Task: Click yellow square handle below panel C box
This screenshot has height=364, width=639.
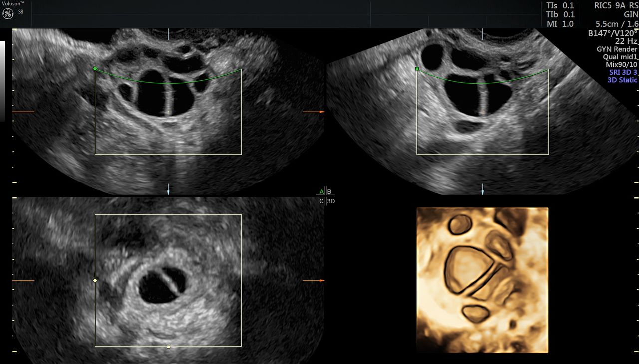Action: [x=168, y=346]
